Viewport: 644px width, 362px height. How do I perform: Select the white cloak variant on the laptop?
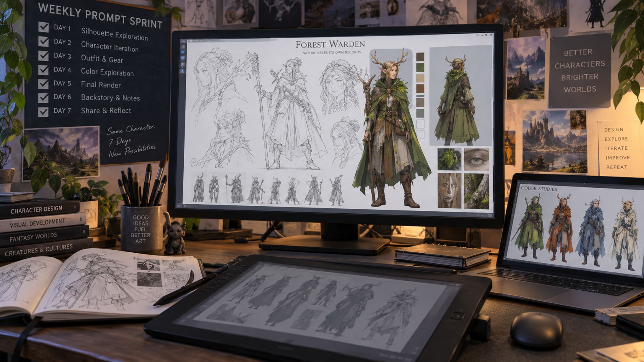pos(624,234)
